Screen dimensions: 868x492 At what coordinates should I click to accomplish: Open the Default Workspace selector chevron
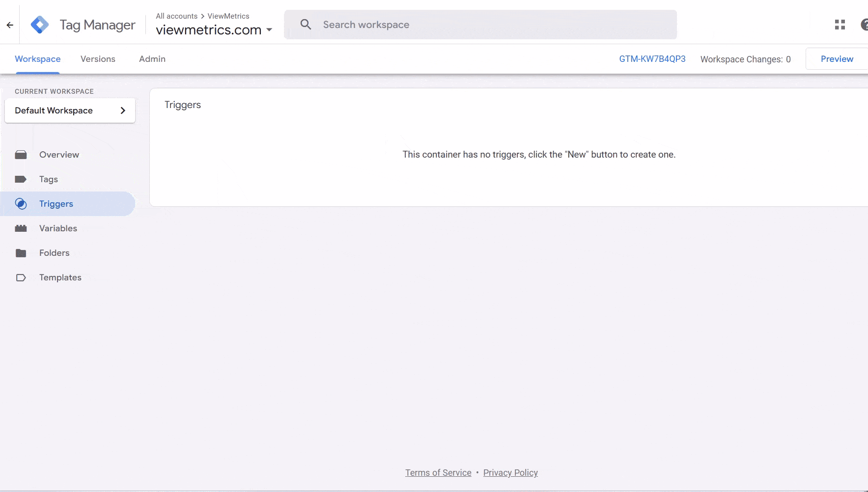pos(123,110)
